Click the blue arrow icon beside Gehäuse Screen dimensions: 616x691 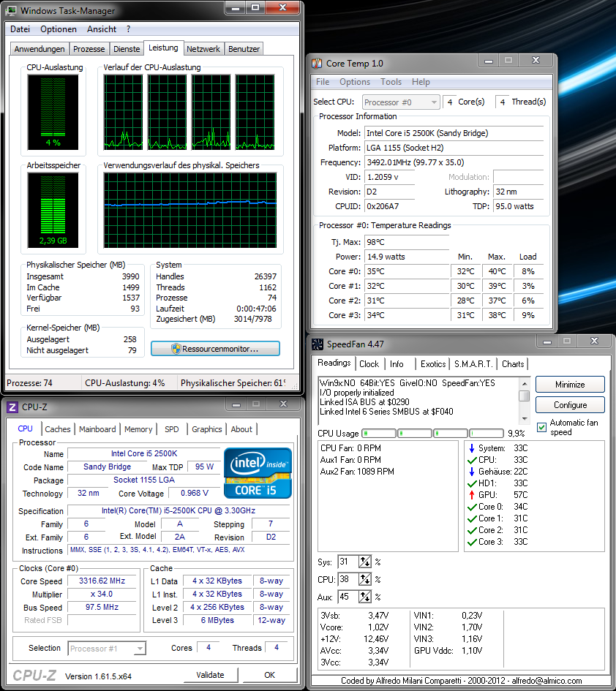coord(472,472)
